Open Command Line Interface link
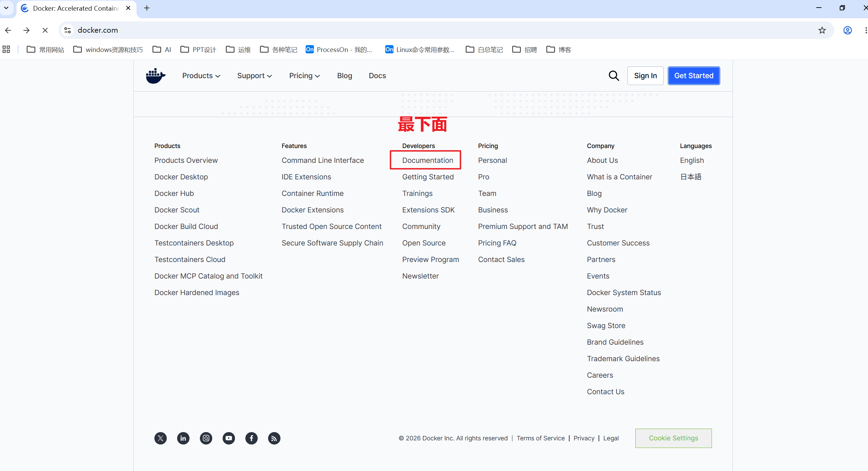Viewport: 868px width, 471px height. [323, 160]
